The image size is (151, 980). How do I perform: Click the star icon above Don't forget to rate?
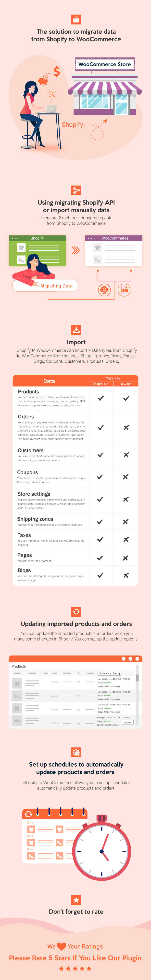click(76, 900)
